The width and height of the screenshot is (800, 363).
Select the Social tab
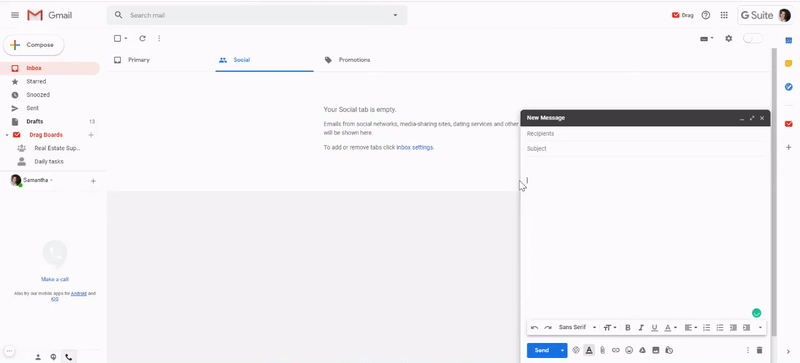coord(264,60)
